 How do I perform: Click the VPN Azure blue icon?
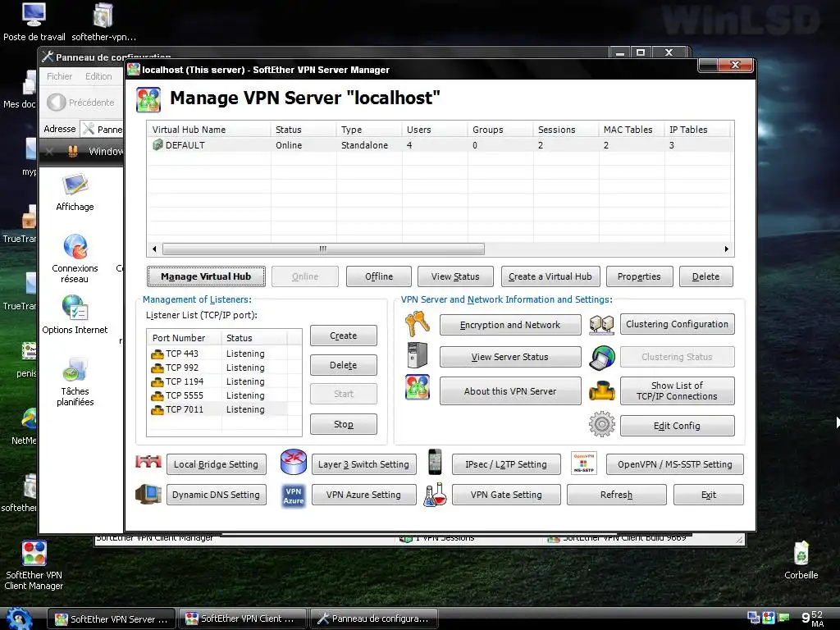click(x=293, y=495)
